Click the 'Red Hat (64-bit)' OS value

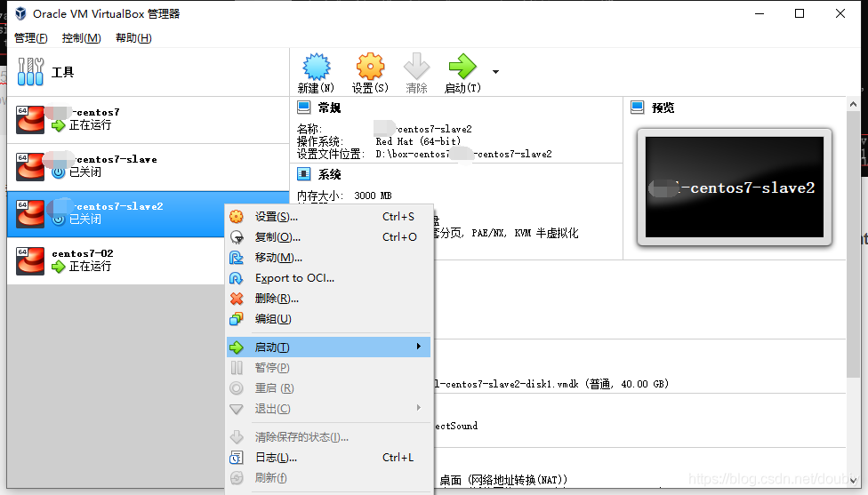click(418, 141)
